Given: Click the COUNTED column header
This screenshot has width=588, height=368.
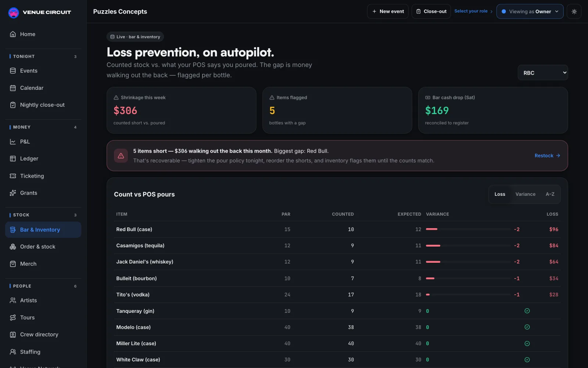Looking at the screenshot, I should coord(343,214).
